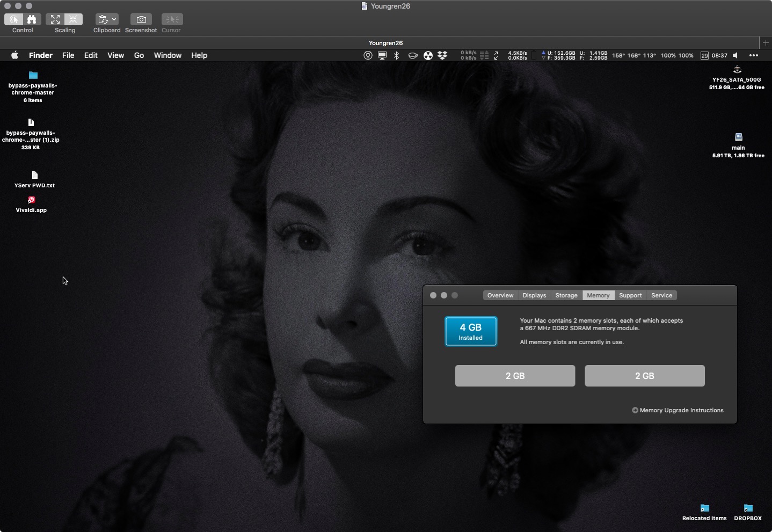Screen dimensions: 772x532
Task: Close the About This Mac window
Action: click(x=433, y=295)
